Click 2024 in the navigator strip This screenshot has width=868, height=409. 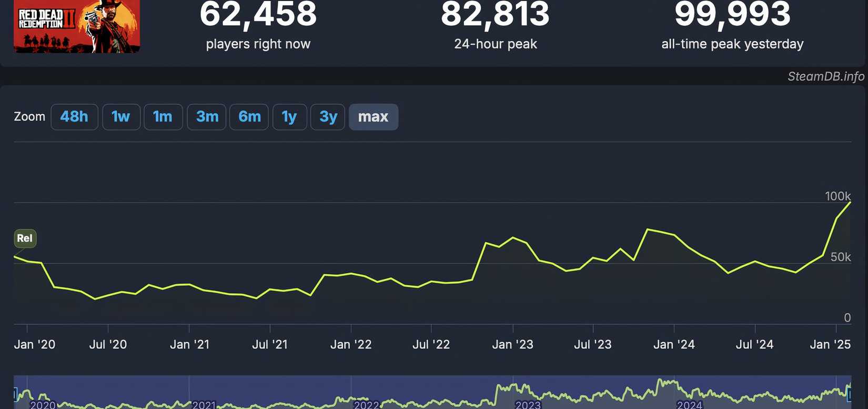point(689,404)
